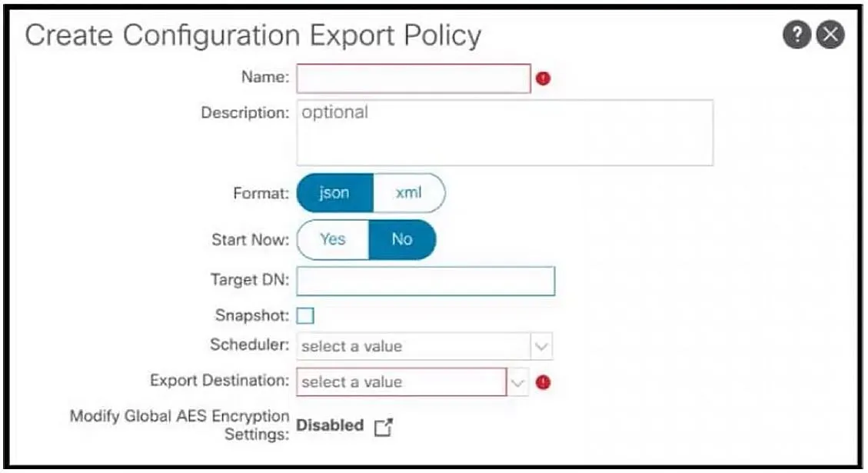Expand the Export Destination dropdown arrow
The width and height of the screenshot is (868, 473).
(x=517, y=382)
